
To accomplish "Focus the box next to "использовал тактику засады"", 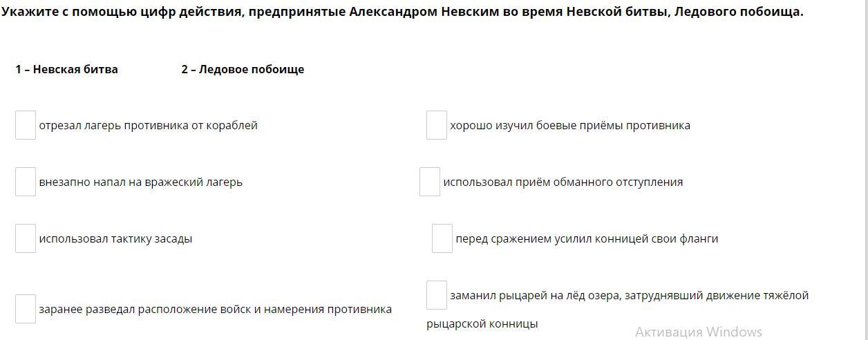I will [26, 238].
